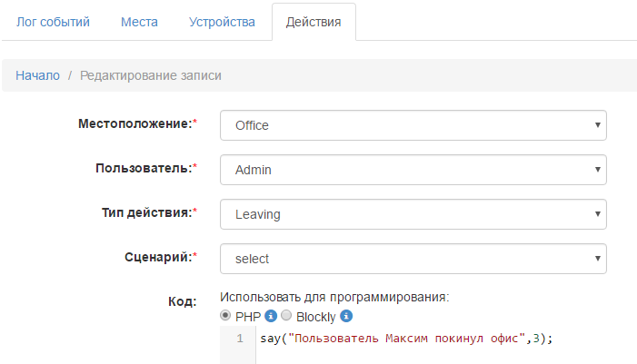
Task: Click the Редактирование записи breadcrumb text
Action: tap(151, 75)
